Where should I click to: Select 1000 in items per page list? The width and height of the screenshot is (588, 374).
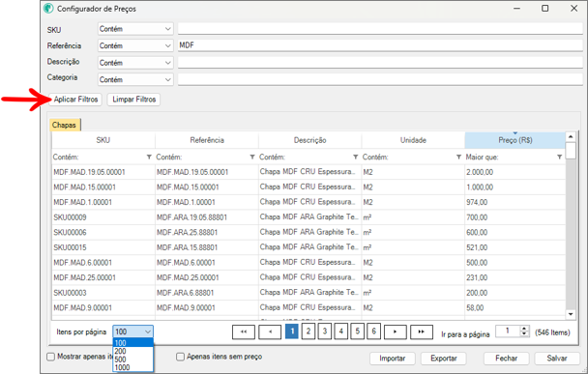132,367
